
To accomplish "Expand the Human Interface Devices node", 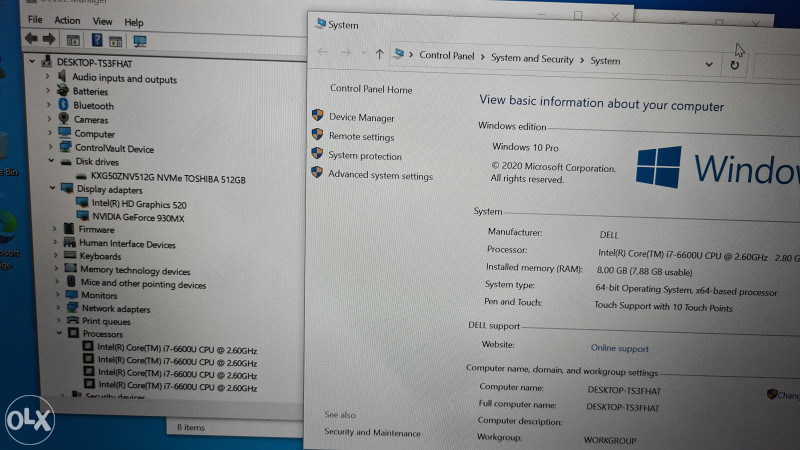I will point(55,242).
